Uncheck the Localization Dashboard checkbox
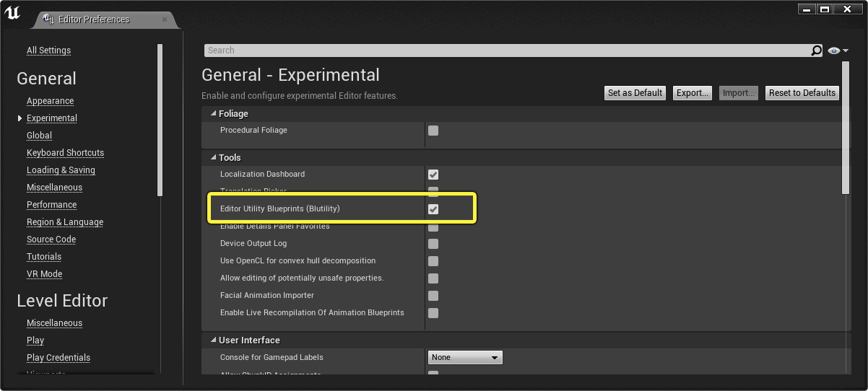 click(x=433, y=175)
